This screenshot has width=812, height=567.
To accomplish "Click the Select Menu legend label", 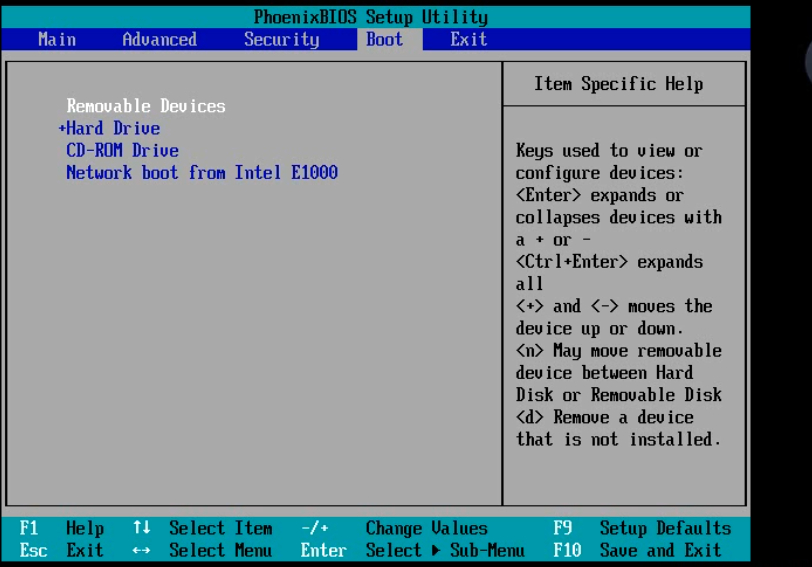I will click(x=221, y=550).
